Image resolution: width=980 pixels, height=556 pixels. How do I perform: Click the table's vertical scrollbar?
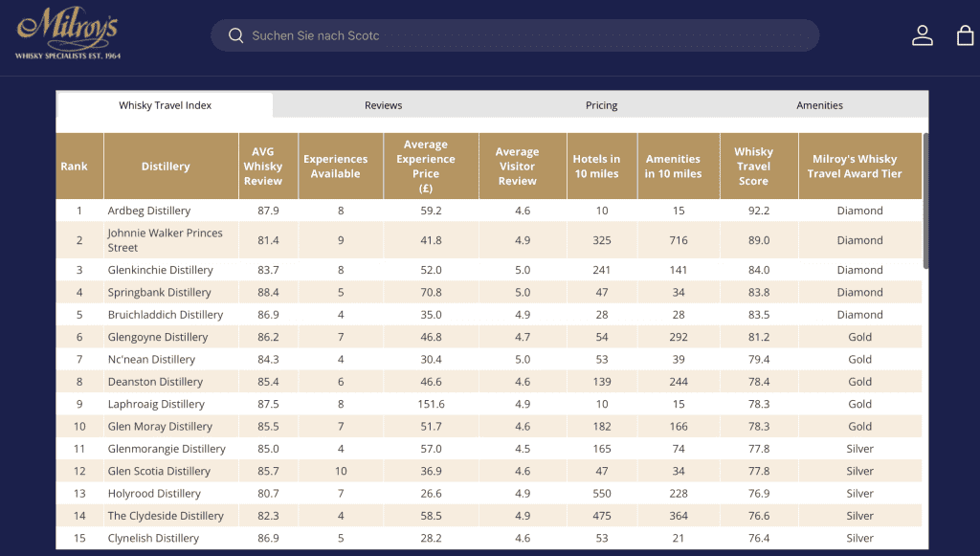pos(925,201)
